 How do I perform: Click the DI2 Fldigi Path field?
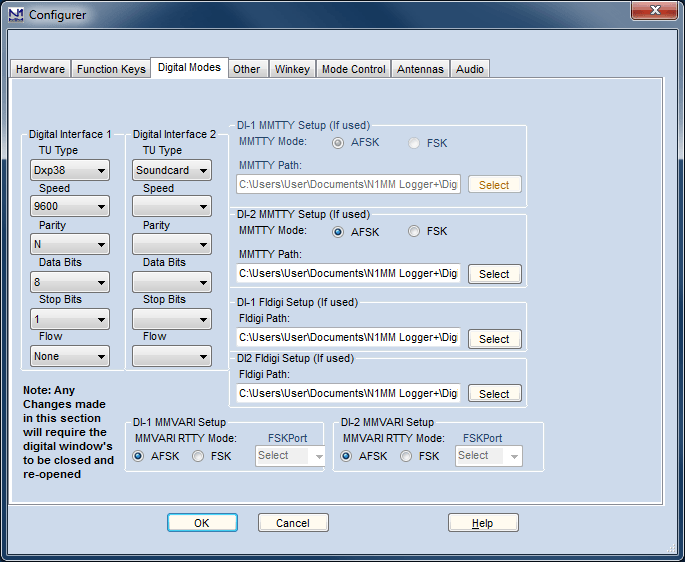click(x=348, y=393)
